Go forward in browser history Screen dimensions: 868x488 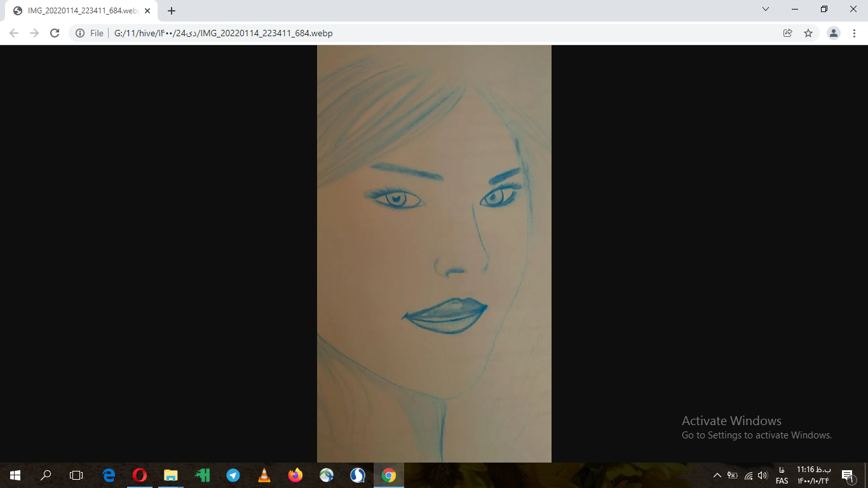(34, 33)
